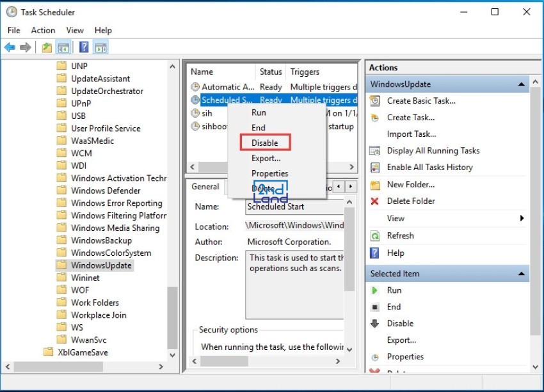Choose Disable from the context menu

pyautogui.click(x=264, y=143)
